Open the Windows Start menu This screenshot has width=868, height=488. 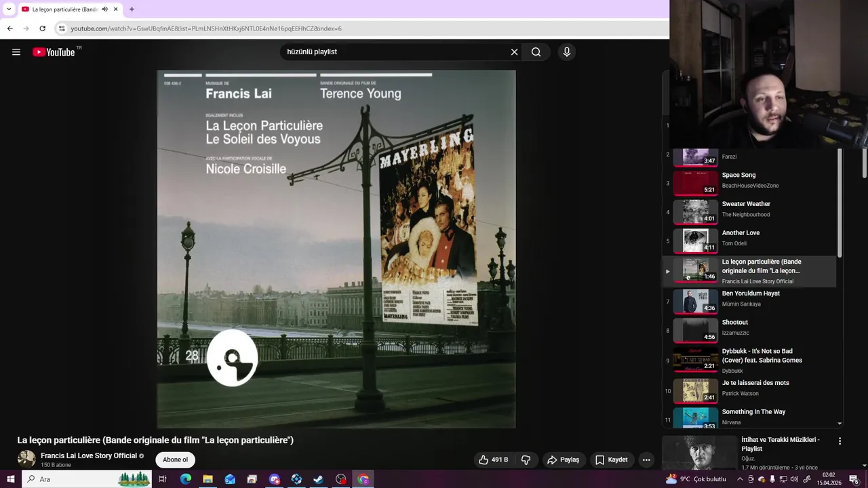[x=10, y=479]
